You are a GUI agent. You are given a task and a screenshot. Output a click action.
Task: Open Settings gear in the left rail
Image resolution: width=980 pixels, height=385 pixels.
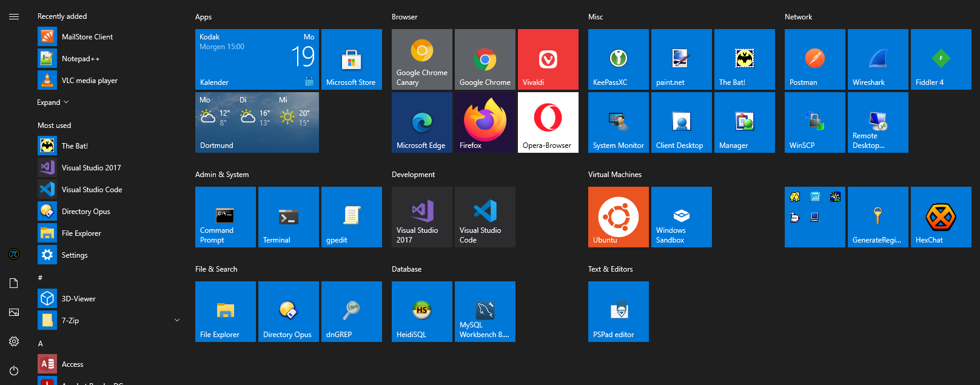click(x=14, y=341)
